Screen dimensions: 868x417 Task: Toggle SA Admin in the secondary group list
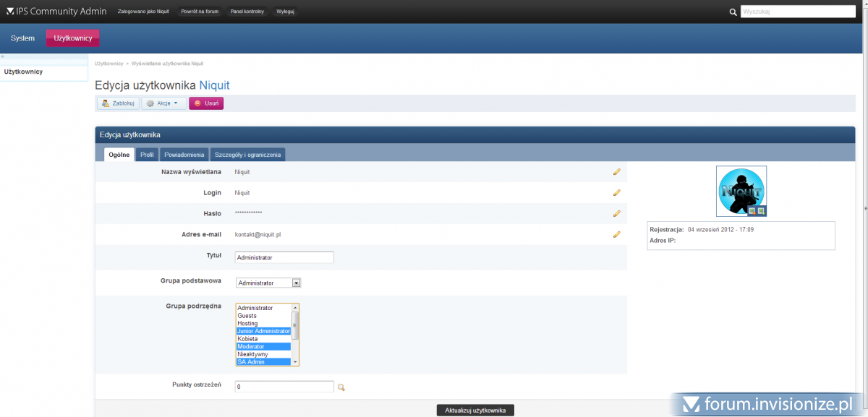tap(263, 362)
